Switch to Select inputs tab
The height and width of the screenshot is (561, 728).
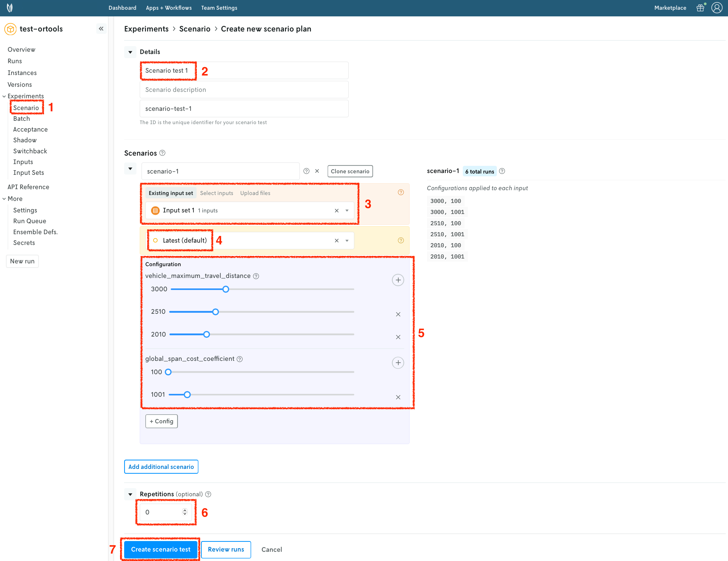pos(216,193)
